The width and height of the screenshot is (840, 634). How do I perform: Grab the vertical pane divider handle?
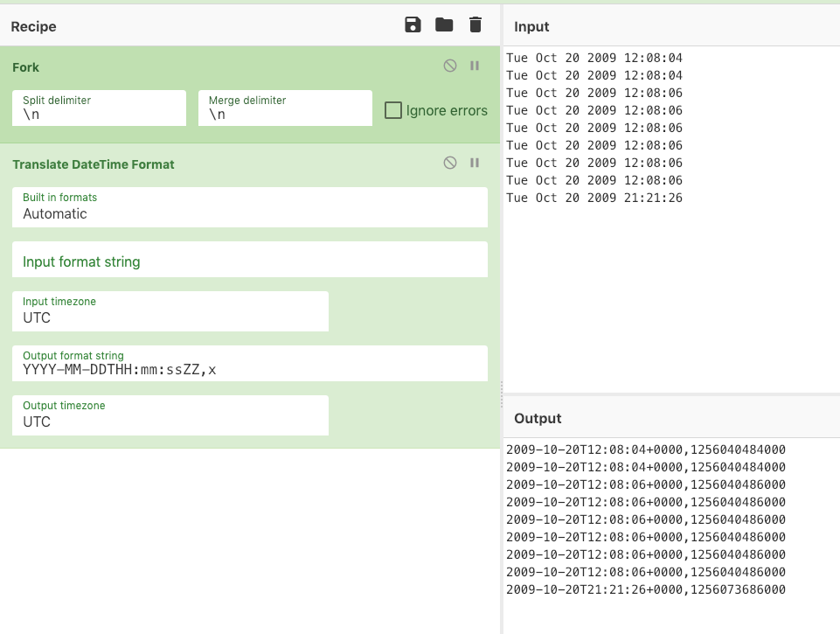coord(501,394)
